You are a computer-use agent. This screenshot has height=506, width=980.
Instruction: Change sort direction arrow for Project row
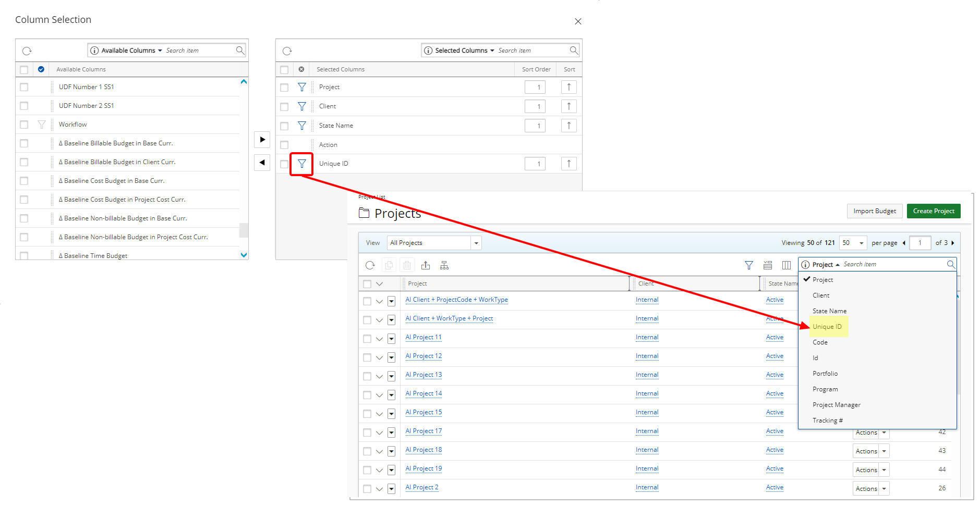click(x=569, y=87)
